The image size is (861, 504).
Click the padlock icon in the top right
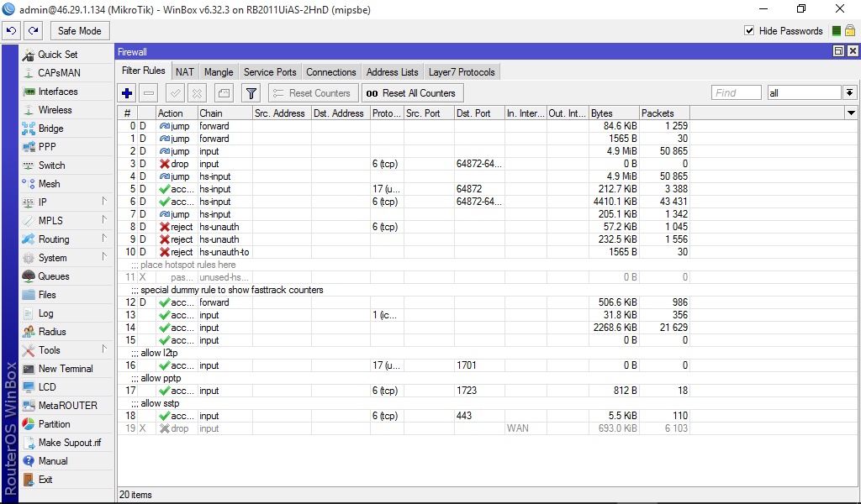coord(850,31)
